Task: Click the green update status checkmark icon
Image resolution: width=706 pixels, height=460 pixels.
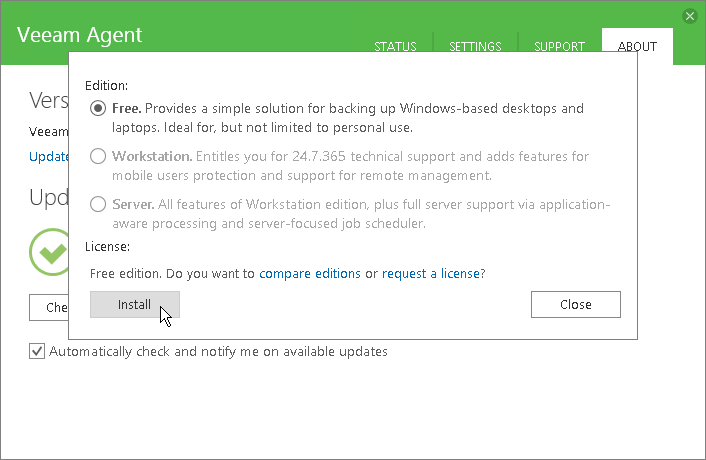Action: pyautogui.click(x=49, y=252)
